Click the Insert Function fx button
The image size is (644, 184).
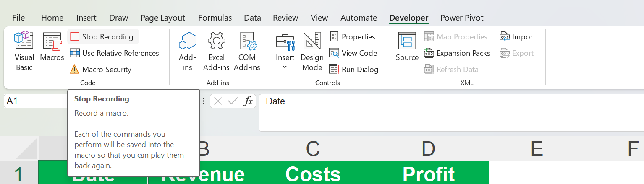[x=249, y=101]
